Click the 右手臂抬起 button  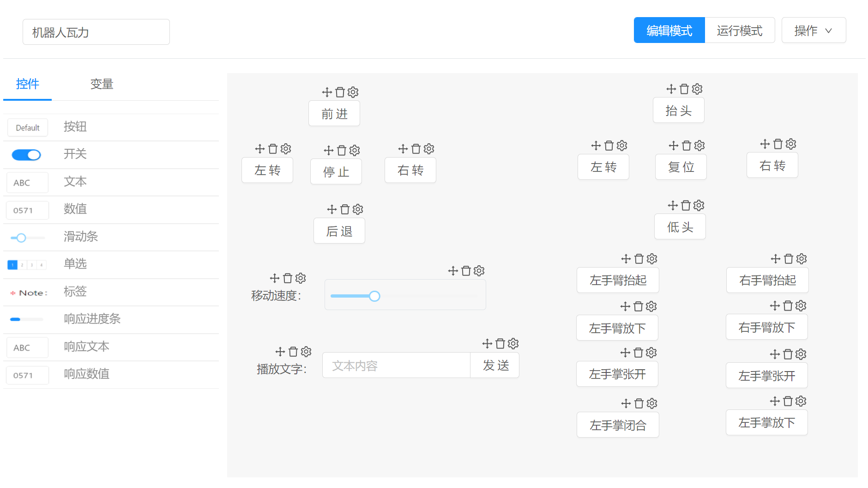tap(767, 281)
